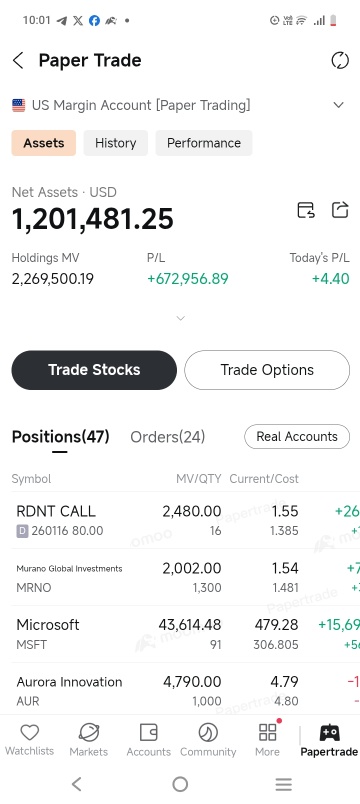
Task: Tap Trade Stocks button
Action: point(94,370)
